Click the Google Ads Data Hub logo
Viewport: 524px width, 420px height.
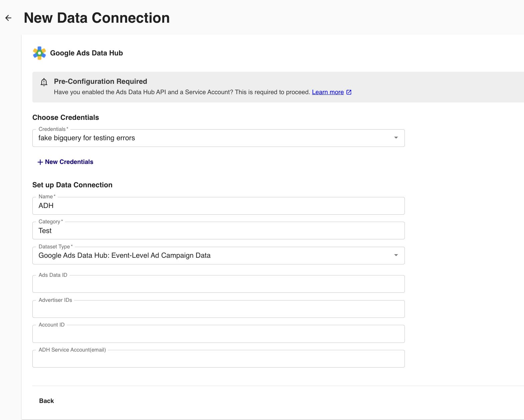click(x=39, y=53)
